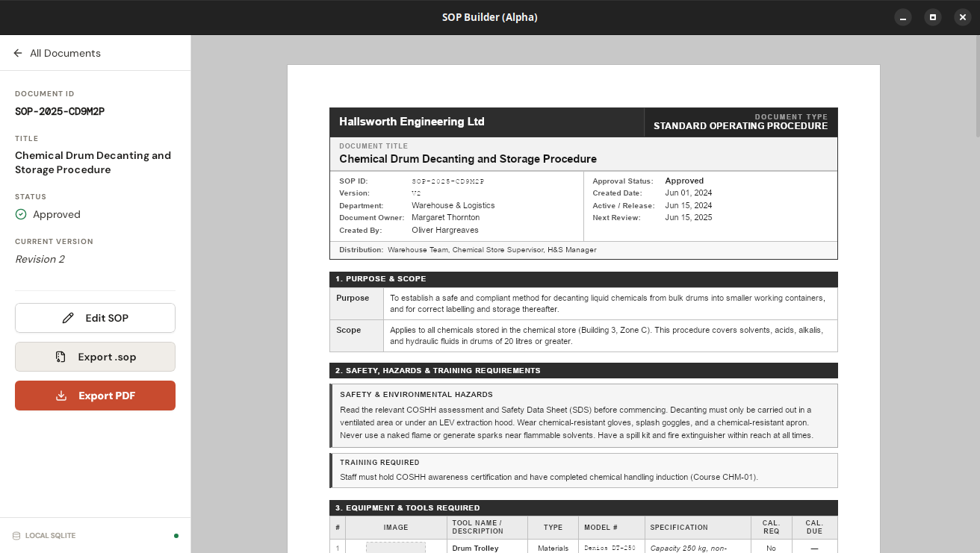Click the LOCAL SQLITE status label

50,536
